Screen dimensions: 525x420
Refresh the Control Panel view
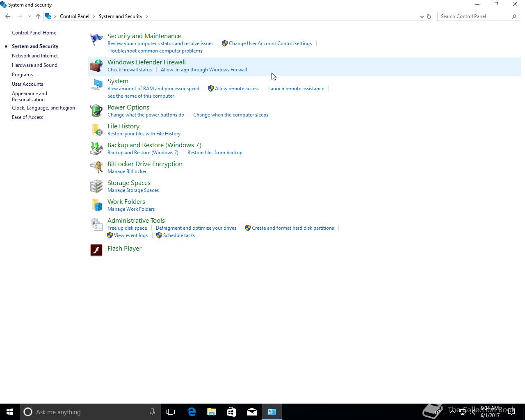click(429, 16)
